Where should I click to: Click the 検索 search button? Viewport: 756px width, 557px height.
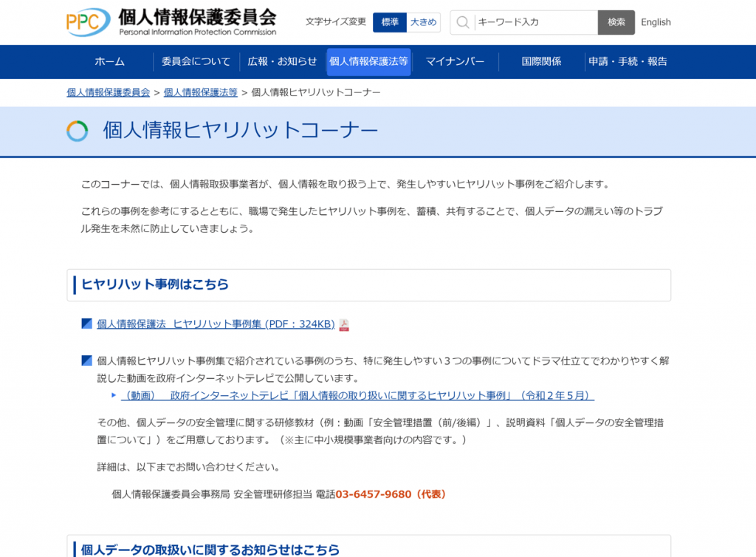[616, 22]
